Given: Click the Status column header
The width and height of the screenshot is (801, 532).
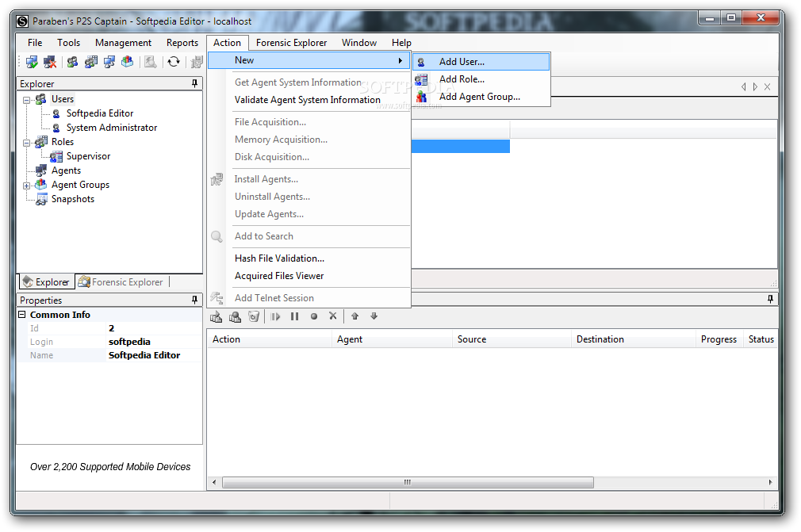Looking at the screenshot, I should click(761, 339).
